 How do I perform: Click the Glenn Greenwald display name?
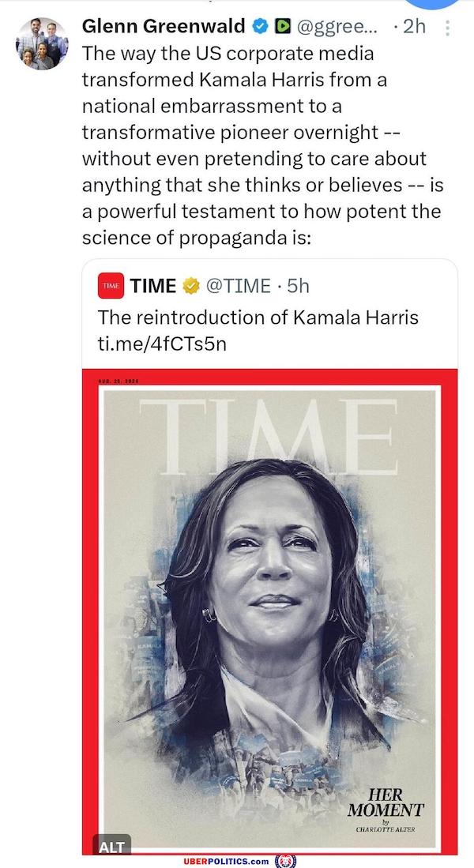pos(164,26)
